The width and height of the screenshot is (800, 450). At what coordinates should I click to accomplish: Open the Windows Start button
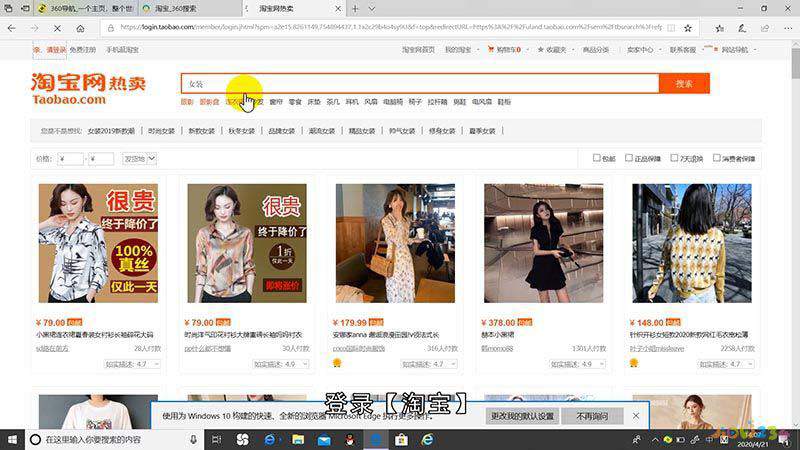(x=12, y=439)
